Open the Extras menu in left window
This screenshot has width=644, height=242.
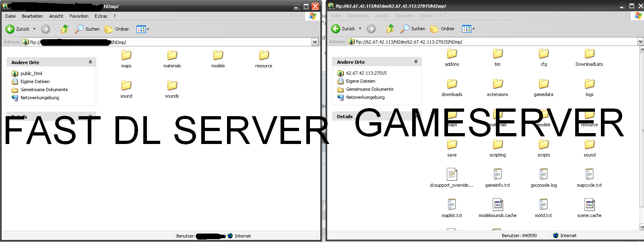click(x=101, y=16)
